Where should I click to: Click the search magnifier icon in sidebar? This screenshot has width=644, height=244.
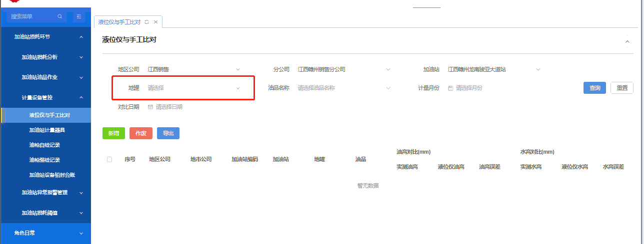tap(60, 16)
